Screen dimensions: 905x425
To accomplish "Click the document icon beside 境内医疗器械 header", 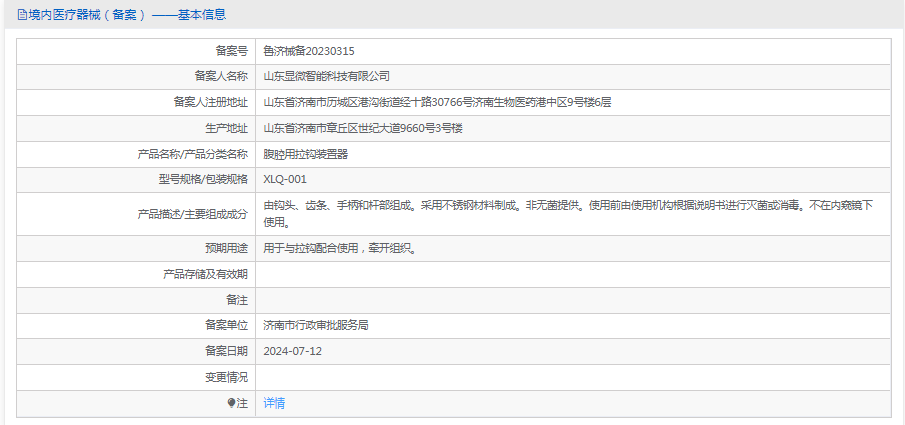I will [x=22, y=15].
